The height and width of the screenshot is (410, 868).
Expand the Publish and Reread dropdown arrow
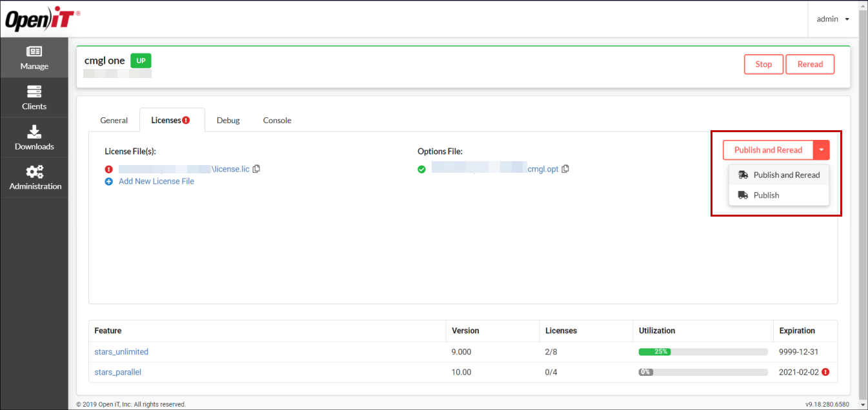pos(822,150)
